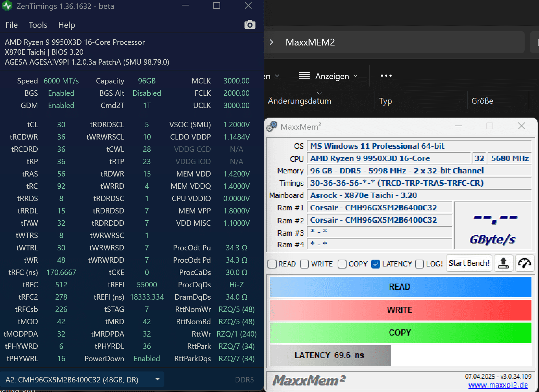Screen dimensions: 539x392
Task: Close the MaxxMem window
Action: [x=522, y=126]
